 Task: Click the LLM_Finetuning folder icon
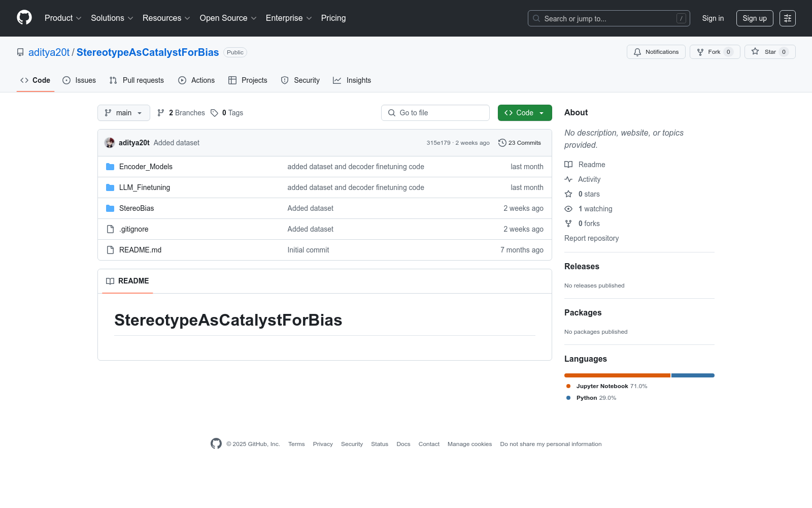click(110, 187)
